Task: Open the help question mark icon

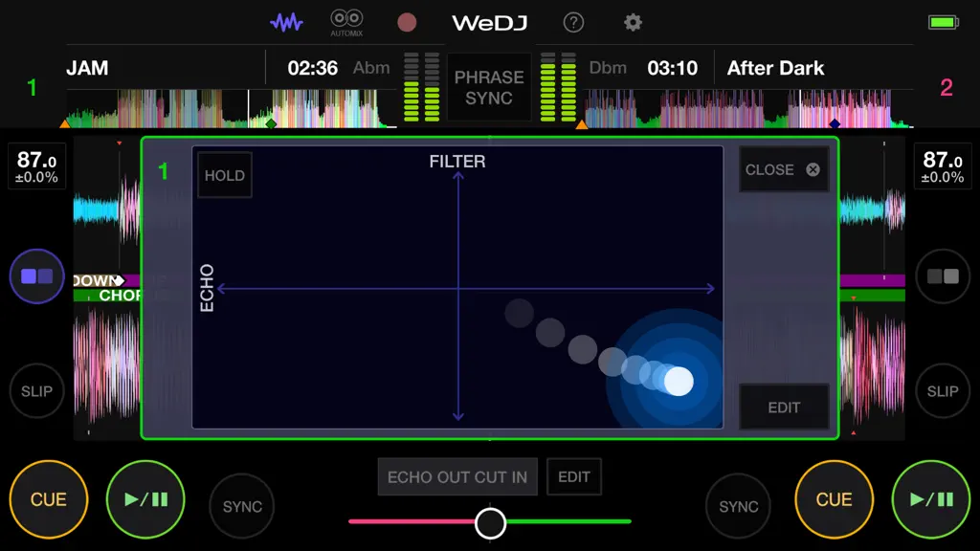Action: pyautogui.click(x=573, y=23)
